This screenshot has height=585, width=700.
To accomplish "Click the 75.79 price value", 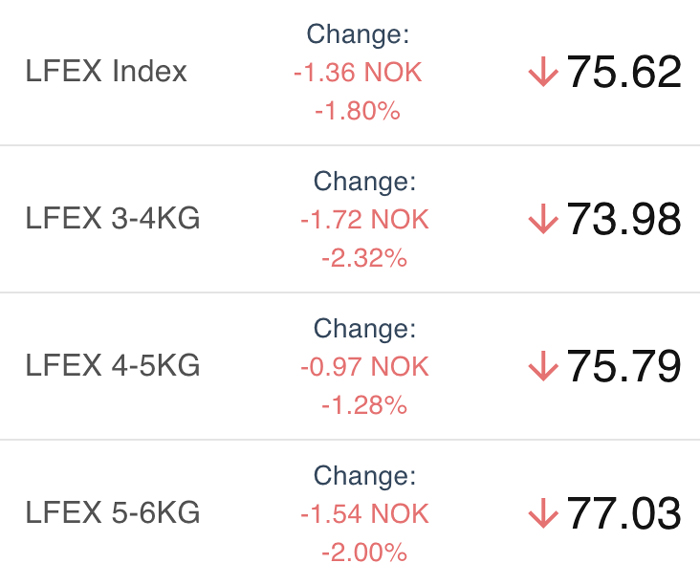I will pos(624,366).
